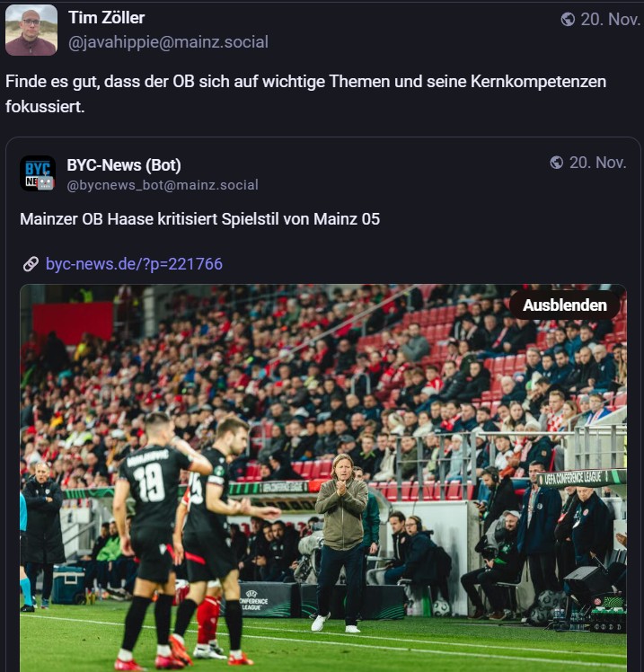Open the BYC-News (Bot) display name
The image size is (644, 672).
click(x=124, y=165)
